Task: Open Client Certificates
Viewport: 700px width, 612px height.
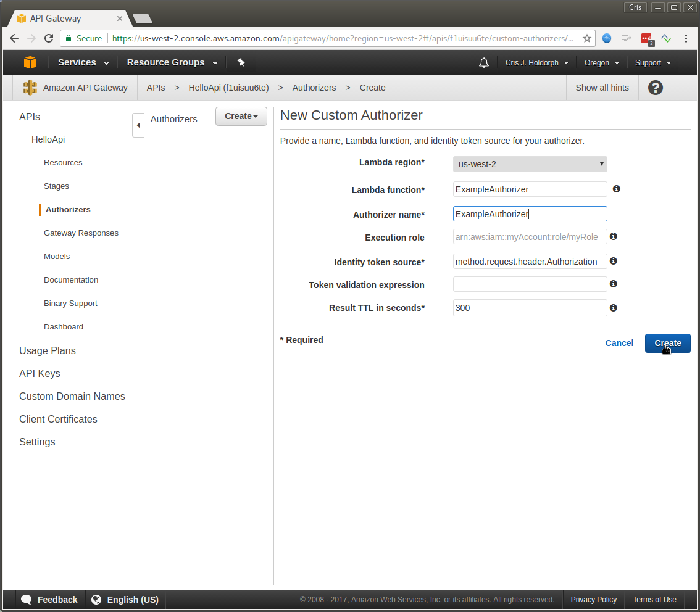Action: 58,420
